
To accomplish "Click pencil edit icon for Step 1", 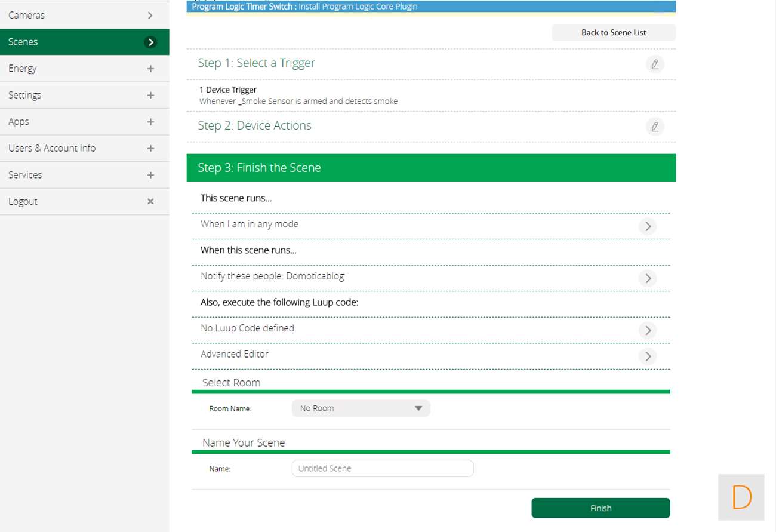I will pyautogui.click(x=655, y=64).
